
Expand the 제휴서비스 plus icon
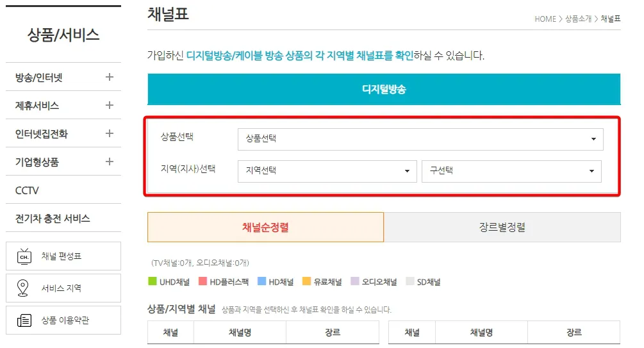click(x=109, y=105)
